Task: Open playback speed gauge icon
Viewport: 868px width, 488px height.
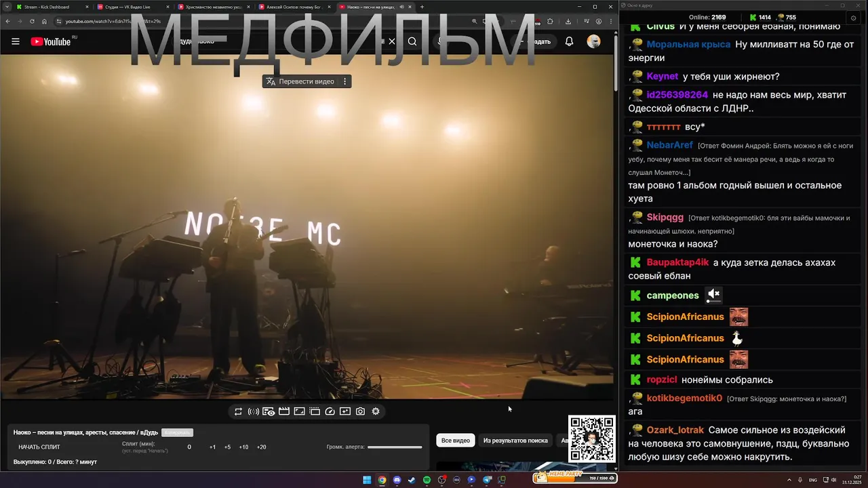Action: [x=330, y=411]
